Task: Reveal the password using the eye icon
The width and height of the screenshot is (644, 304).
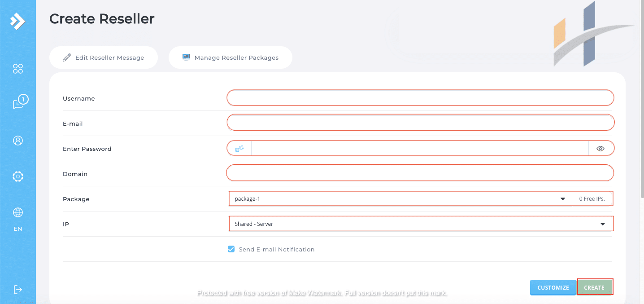Action: point(601,148)
